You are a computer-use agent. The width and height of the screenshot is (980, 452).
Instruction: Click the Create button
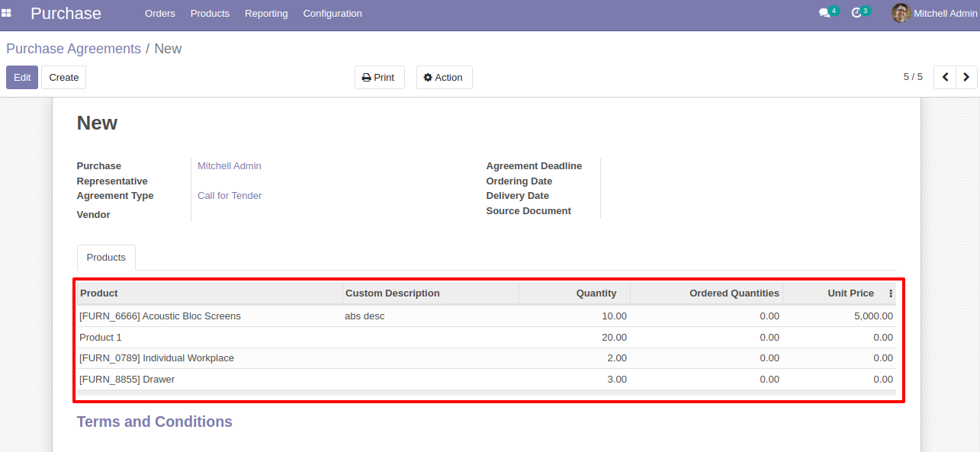pos(64,77)
